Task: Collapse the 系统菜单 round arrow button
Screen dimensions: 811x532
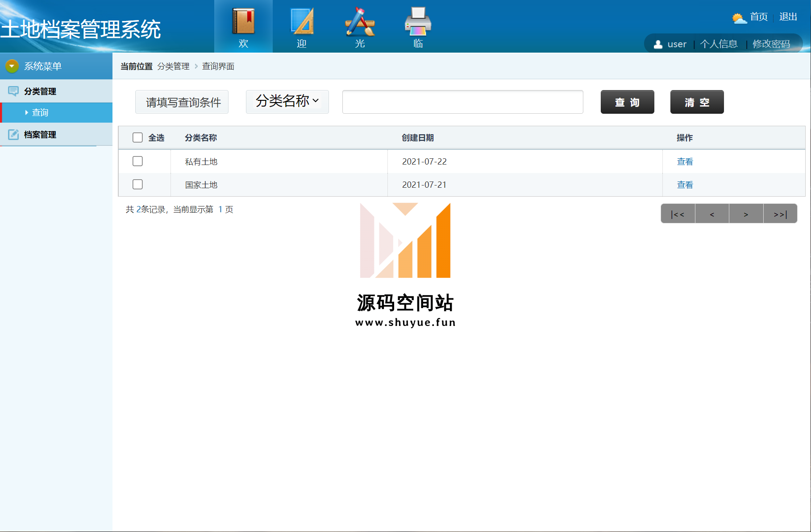Action: pos(12,66)
